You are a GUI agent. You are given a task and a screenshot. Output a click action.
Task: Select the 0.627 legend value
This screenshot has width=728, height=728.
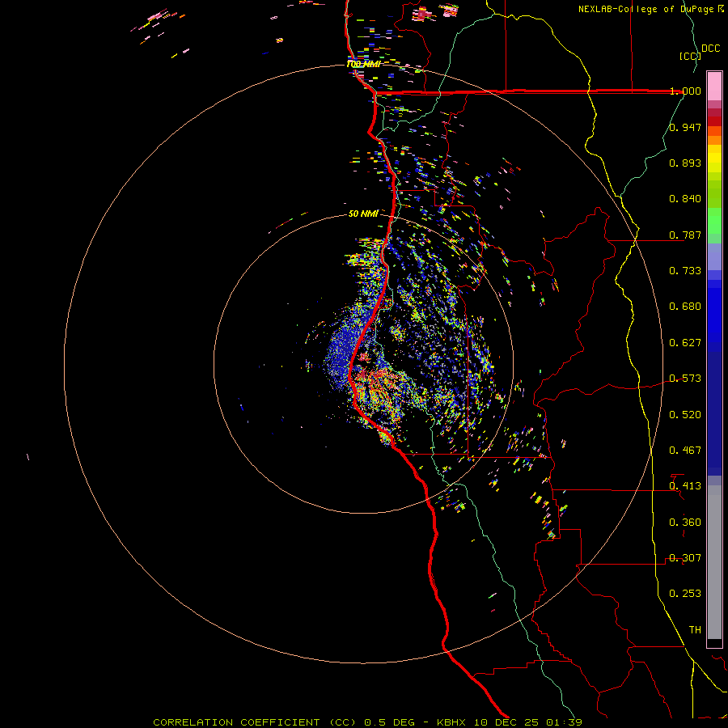[x=685, y=343]
